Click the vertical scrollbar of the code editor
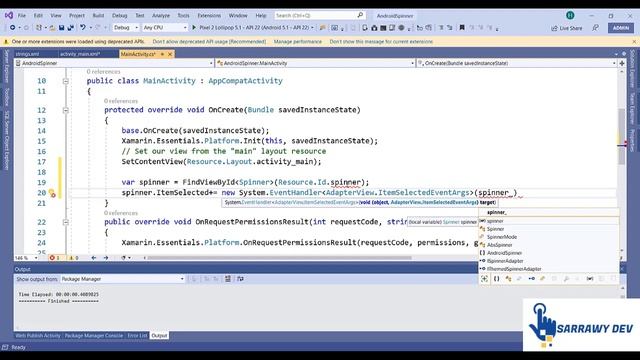640x360 pixels. (621, 137)
